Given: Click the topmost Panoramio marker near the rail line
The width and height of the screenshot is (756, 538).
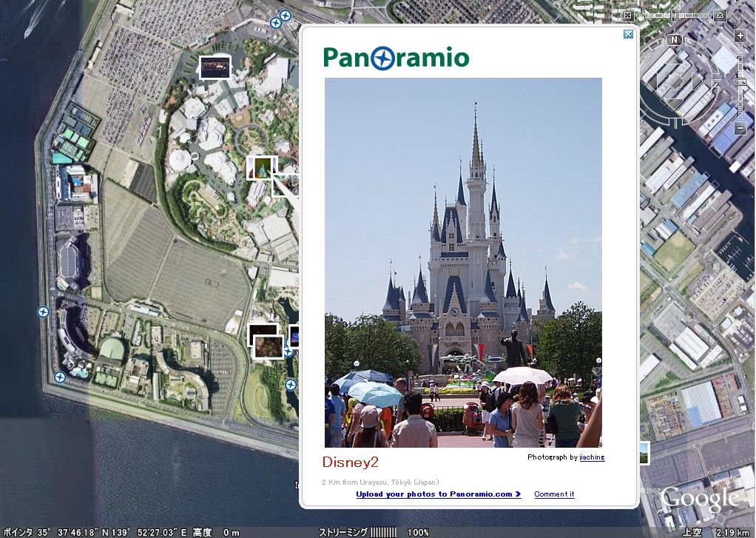Looking at the screenshot, I should click(x=286, y=16).
